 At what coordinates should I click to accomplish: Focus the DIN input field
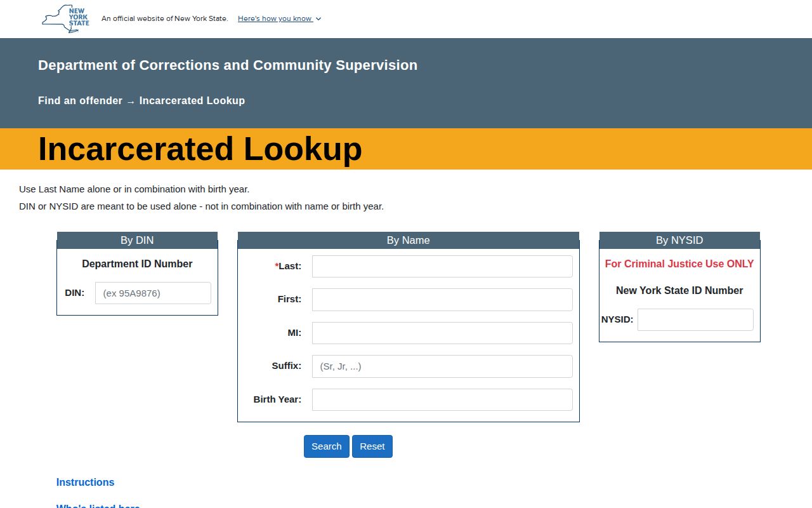153,293
